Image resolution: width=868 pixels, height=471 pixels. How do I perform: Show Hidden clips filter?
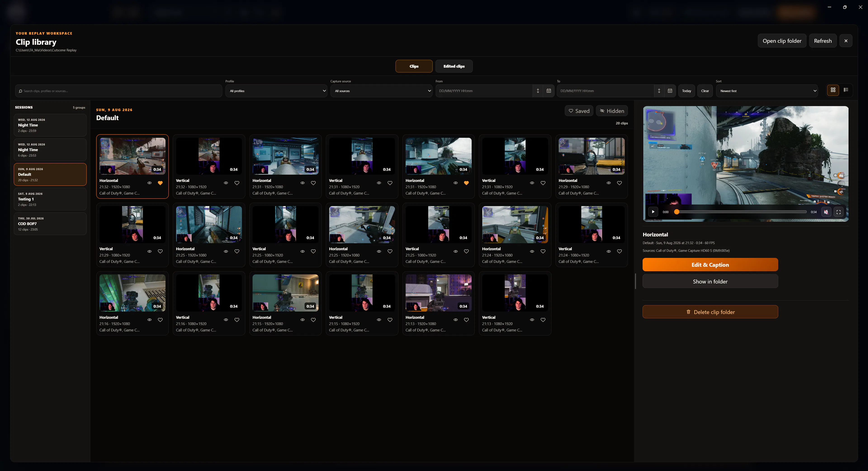612,111
